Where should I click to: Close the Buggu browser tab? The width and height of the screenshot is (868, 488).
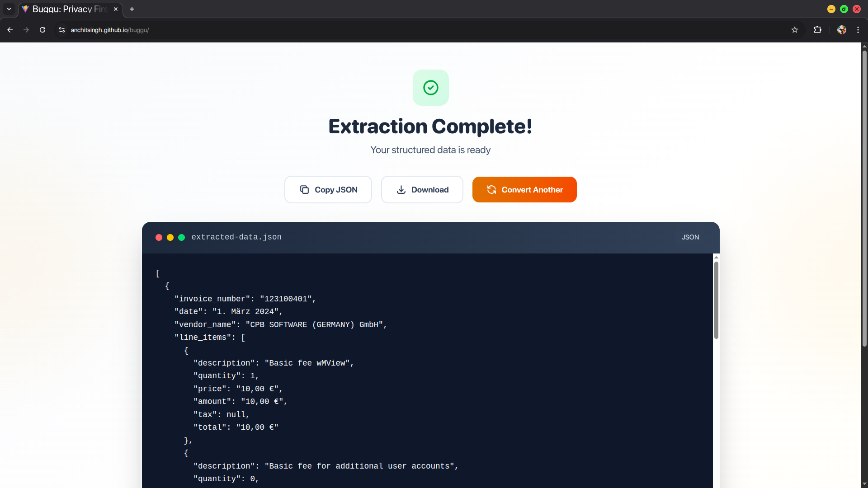click(116, 9)
